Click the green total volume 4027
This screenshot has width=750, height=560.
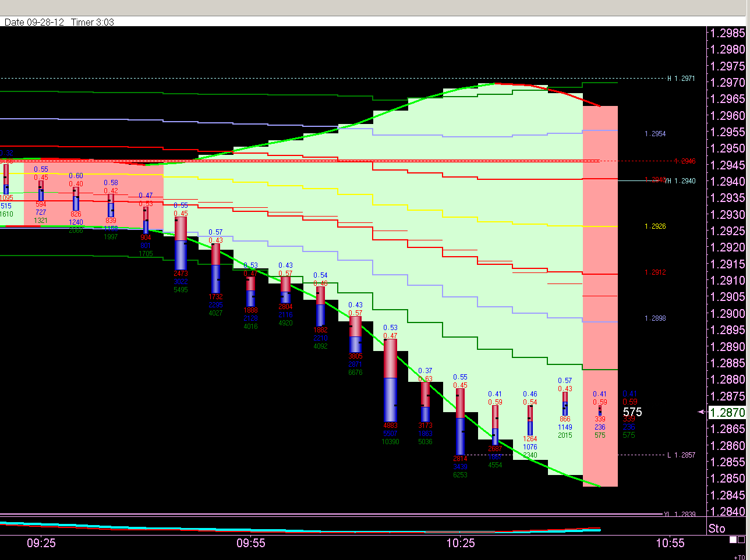click(215, 313)
